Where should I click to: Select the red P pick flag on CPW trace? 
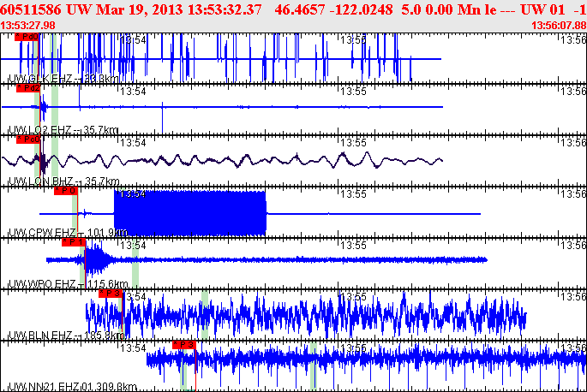(x=67, y=191)
